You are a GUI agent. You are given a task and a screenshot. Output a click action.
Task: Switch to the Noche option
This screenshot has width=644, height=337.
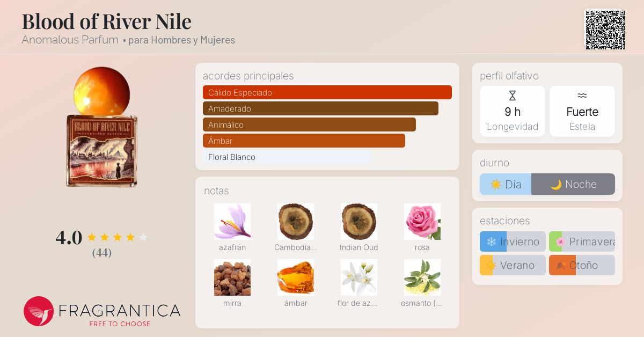click(x=573, y=184)
